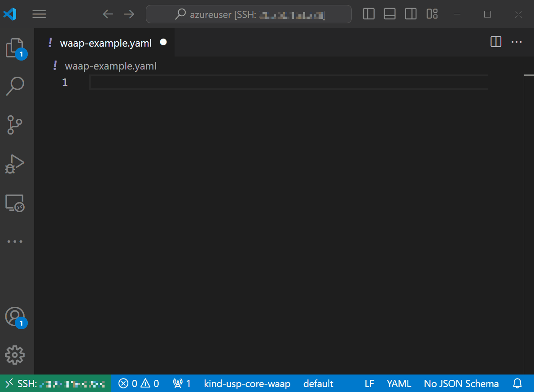Open the Search view icon

pos(15,86)
